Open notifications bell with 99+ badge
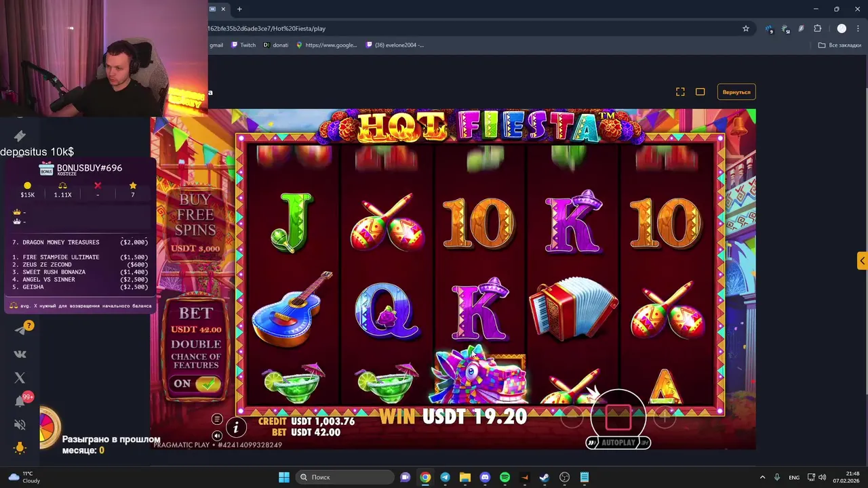 (20, 401)
